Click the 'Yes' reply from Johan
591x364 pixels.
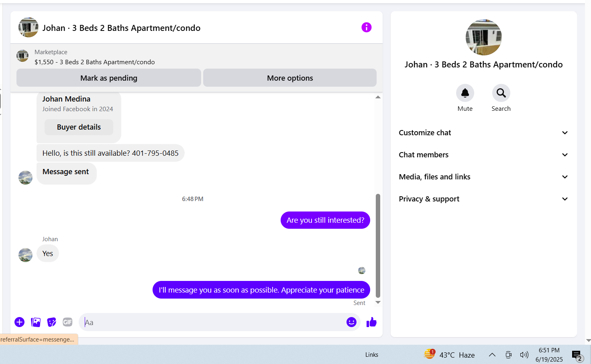[48, 254]
